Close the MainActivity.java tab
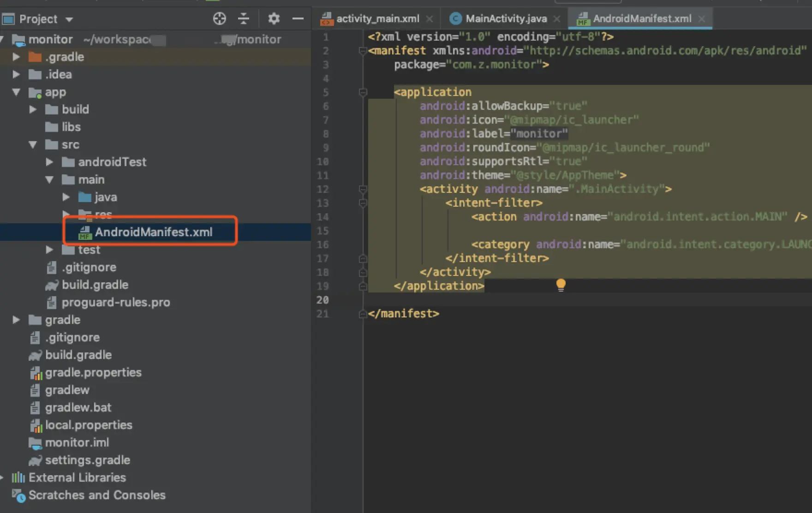This screenshot has width=812, height=513. (557, 19)
